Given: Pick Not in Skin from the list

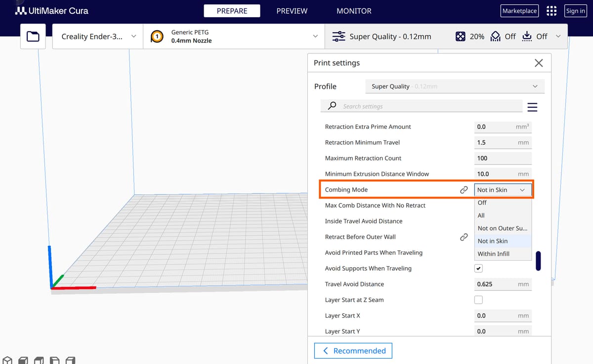Looking at the screenshot, I should [x=503, y=241].
